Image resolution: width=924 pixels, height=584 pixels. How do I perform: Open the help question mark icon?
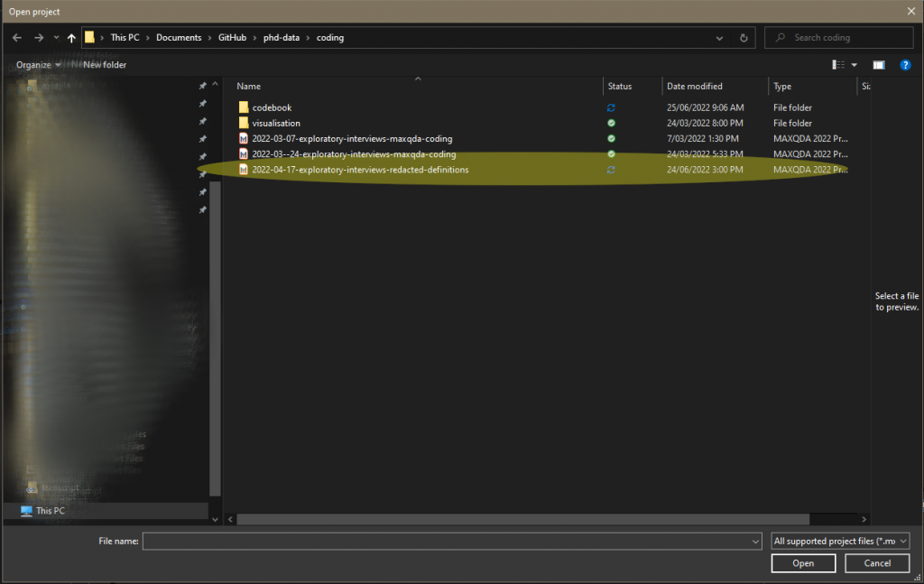pos(905,65)
